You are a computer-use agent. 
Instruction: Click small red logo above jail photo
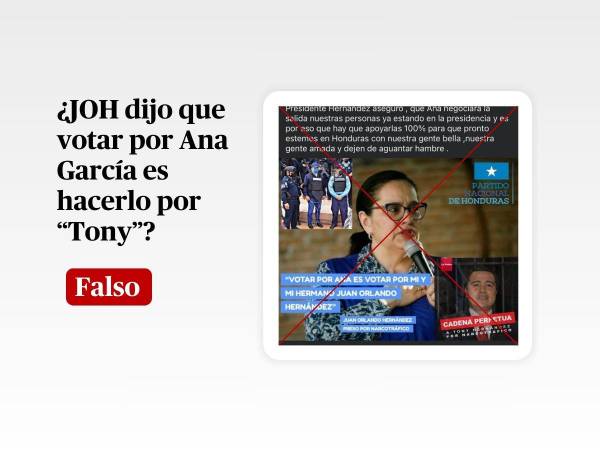click(x=447, y=263)
